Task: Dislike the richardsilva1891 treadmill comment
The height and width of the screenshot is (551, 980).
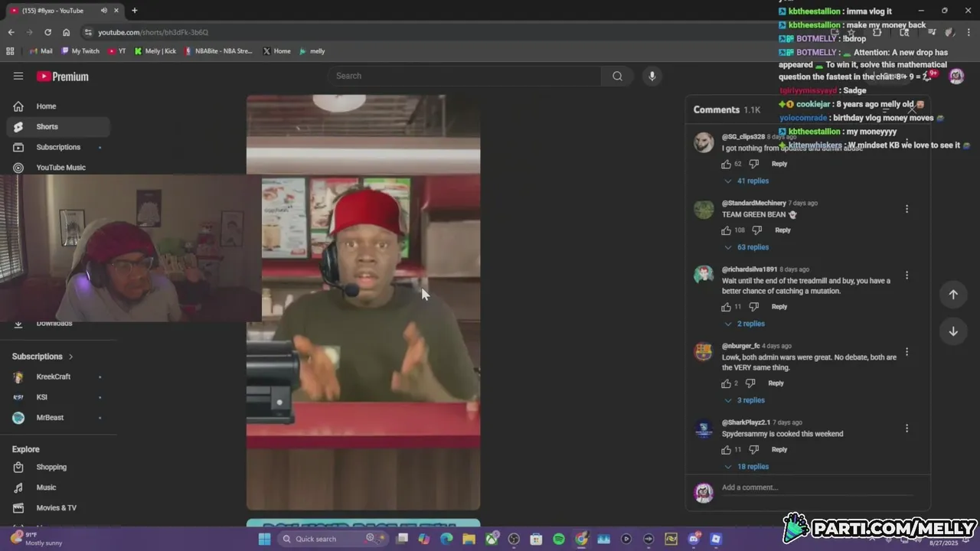Action: 753,307
